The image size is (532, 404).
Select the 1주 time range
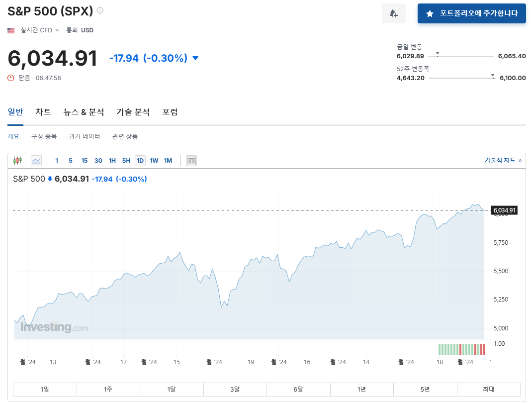(108, 390)
